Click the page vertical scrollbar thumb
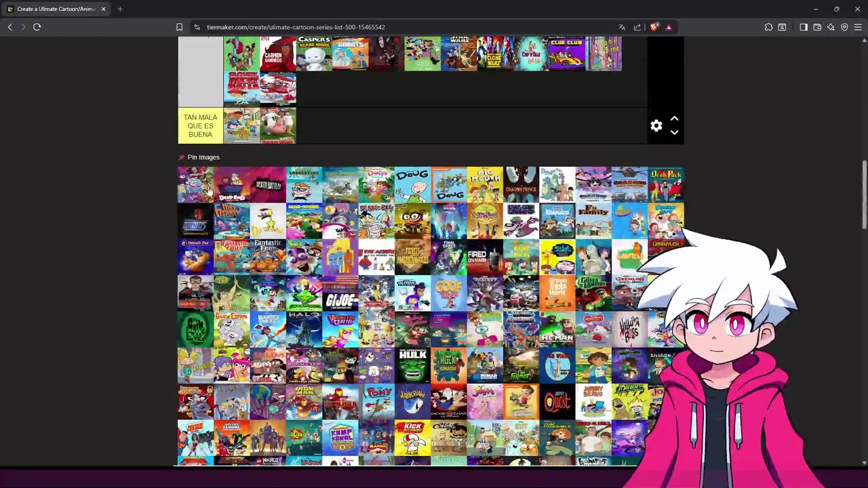The width and height of the screenshot is (868, 488). pos(864,195)
